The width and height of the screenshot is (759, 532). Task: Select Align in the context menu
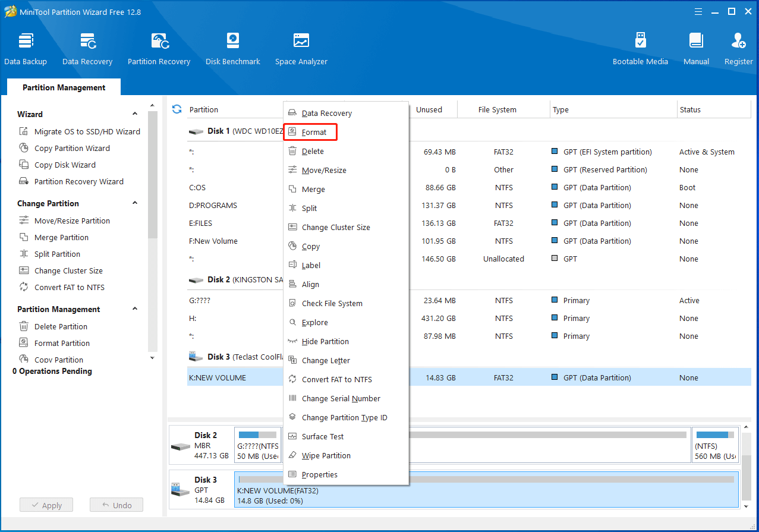[345, 284]
